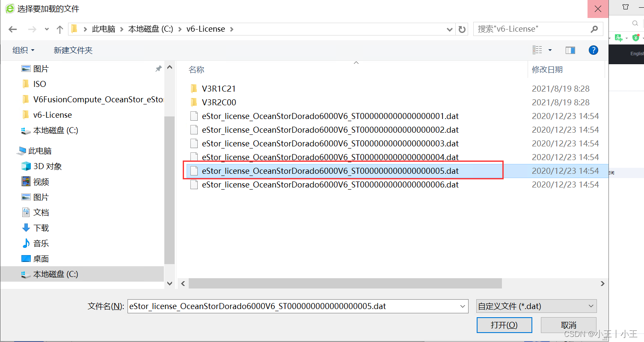Open the view options dropdown arrow
Viewport: 644px width, 342px height.
(x=550, y=51)
